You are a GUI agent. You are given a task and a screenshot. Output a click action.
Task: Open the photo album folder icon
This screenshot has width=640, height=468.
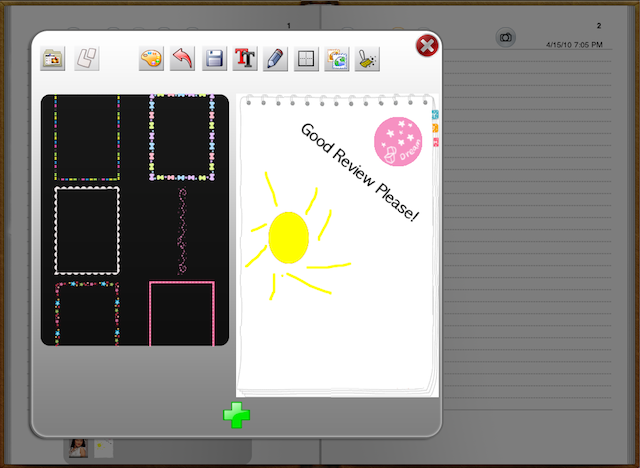coord(53,59)
